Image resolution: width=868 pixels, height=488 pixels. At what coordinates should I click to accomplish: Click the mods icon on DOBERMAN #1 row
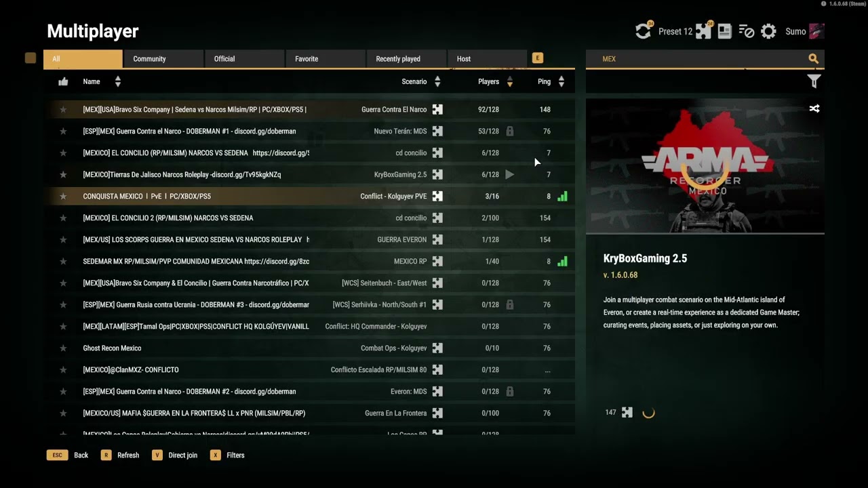(x=437, y=131)
